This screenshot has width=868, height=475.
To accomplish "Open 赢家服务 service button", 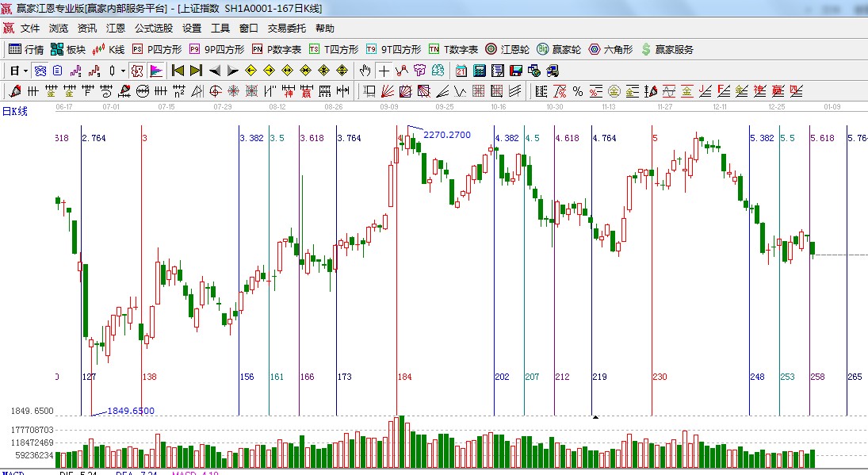I will point(667,49).
